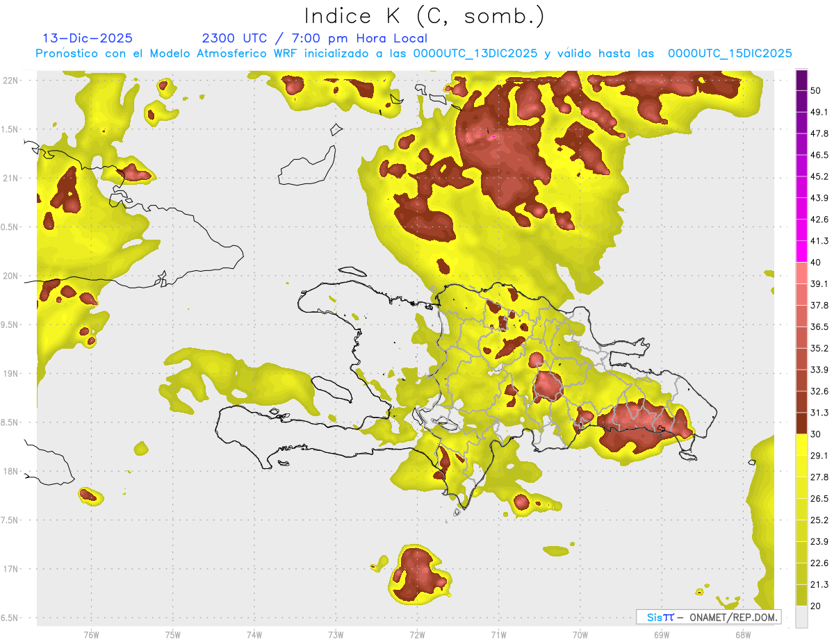Pick the bright magenta swatch between 40 and 41.3
The image size is (834, 644).
(x=801, y=252)
